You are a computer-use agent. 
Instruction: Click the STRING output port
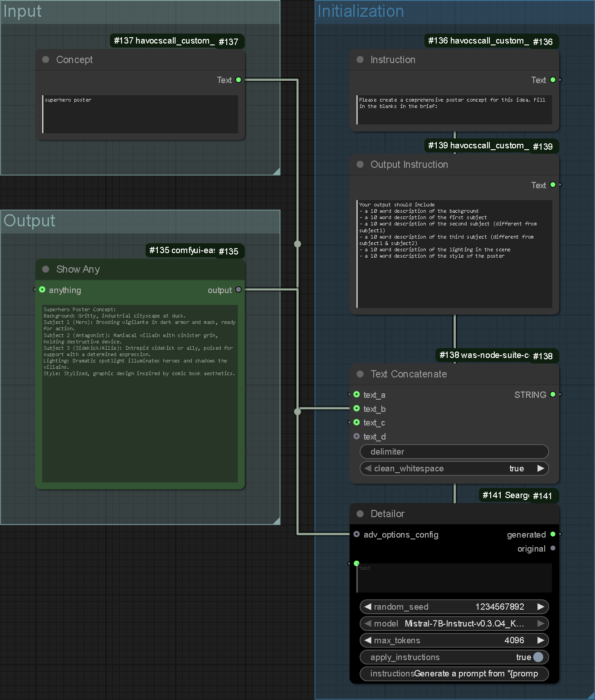553,394
